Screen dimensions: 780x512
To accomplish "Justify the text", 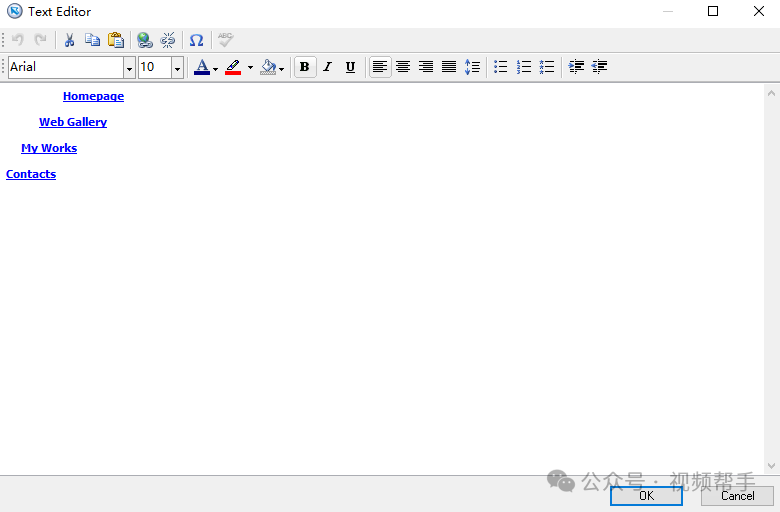I will (449, 67).
